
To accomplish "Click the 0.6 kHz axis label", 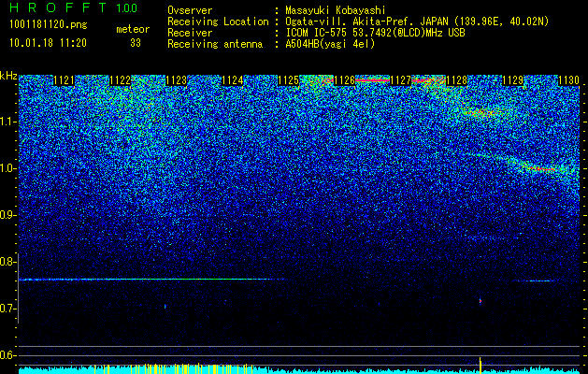I will pyautogui.click(x=7, y=355).
